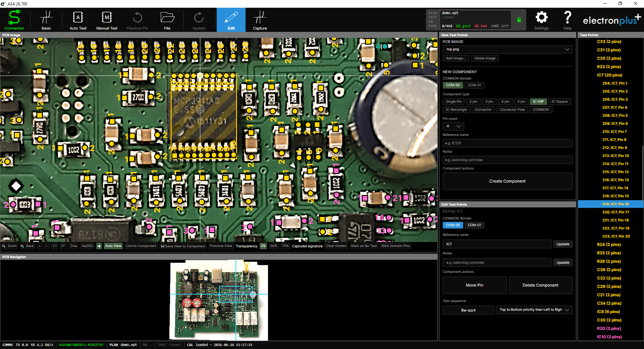Click the Create Component button
This screenshot has width=644, height=349.
(507, 181)
